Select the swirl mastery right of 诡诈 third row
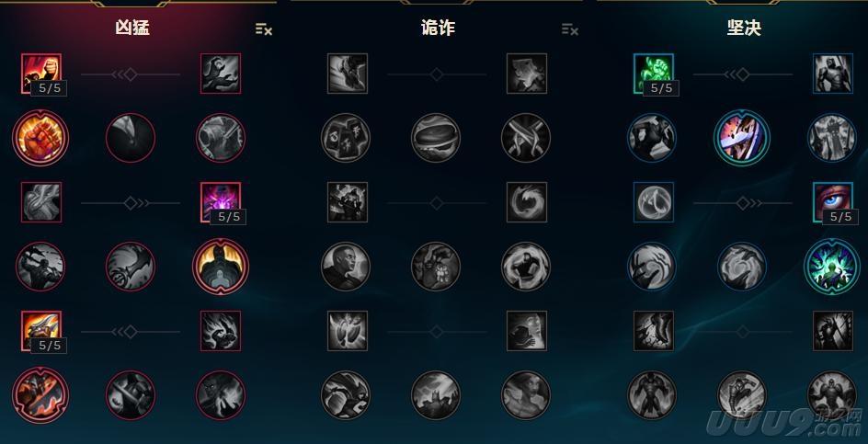The height and width of the screenshot is (444, 868). [x=527, y=202]
